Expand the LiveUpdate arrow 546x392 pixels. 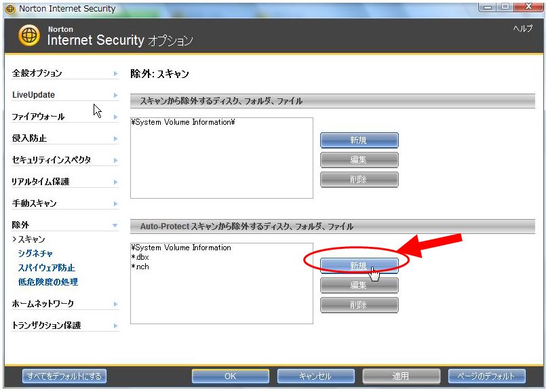(x=115, y=95)
